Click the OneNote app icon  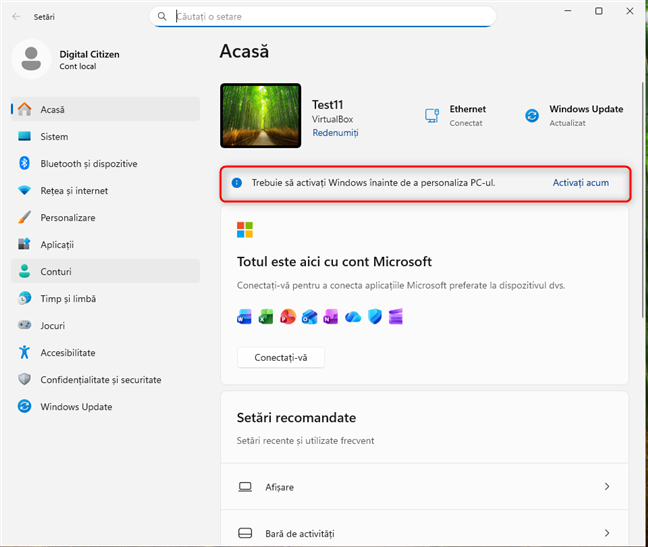pyautogui.click(x=331, y=317)
